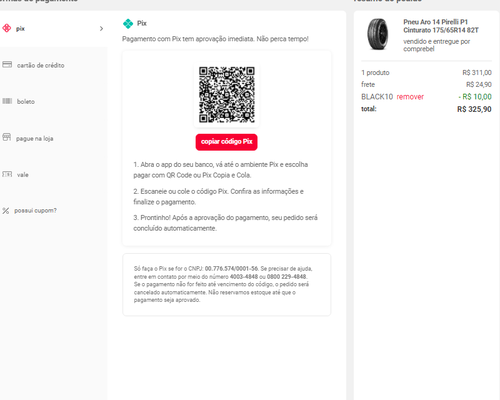
Task: Click the teal Pix logo icon in header
Action: tap(128, 23)
